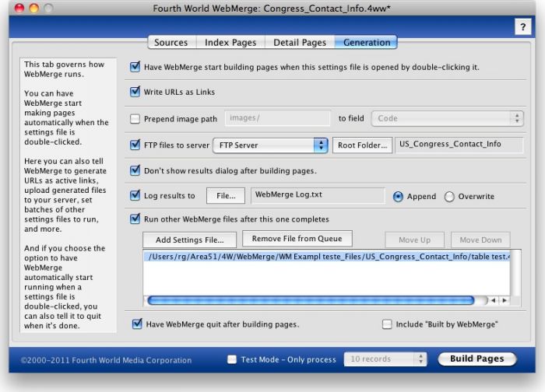This screenshot has height=392, width=545.
Task: Switch to the Sources tab
Action: pos(171,42)
